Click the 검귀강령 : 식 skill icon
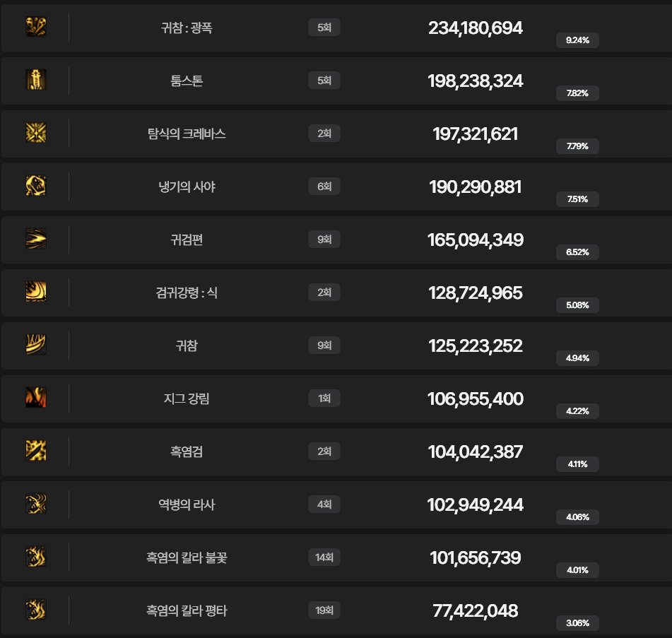The image size is (672, 638). pos(36,293)
